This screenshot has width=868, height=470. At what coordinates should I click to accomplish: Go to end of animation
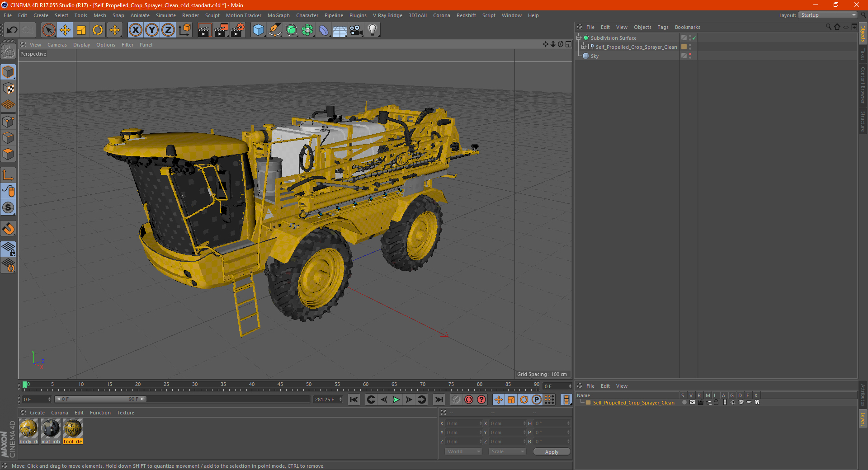tap(439, 399)
